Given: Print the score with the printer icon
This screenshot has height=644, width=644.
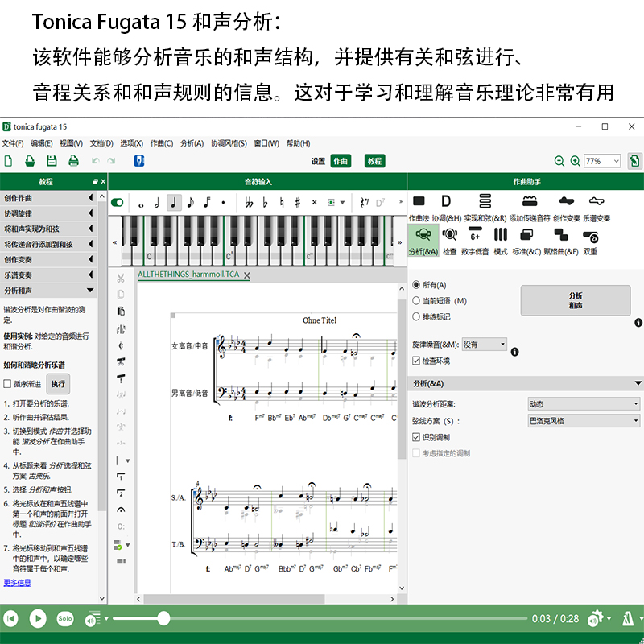Looking at the screenshot, I should coord(73,161).
